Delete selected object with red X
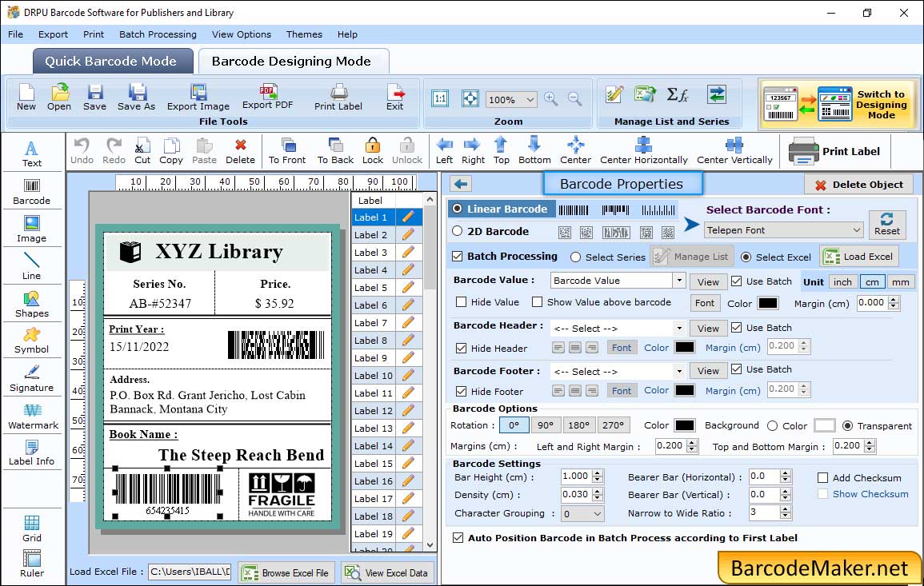Screen dimensions: 924x586 click(241, 151)
